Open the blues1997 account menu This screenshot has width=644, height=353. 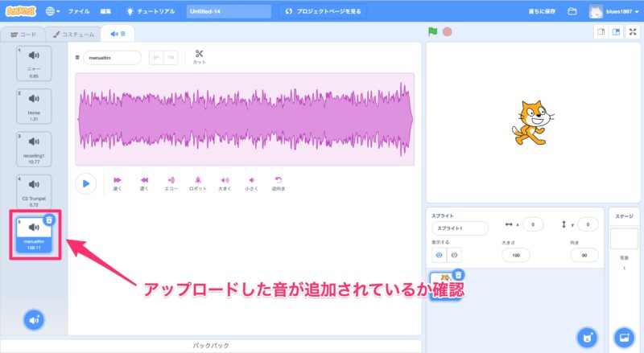[617, 11]
